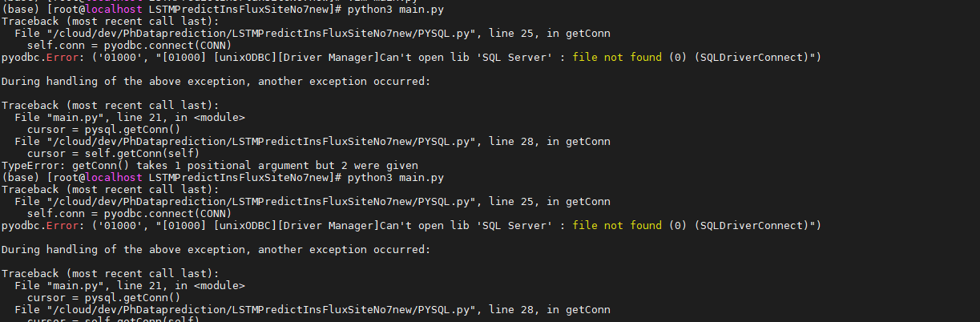980x322 pixels.
Task: Click 'cursor = self.getConn(self)' above the TypeError
Action: pyautogui.click(x=113, y=153)
